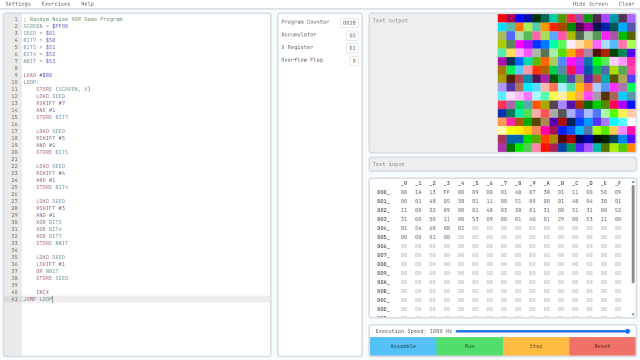This screenshot has height=360, width=640.
Task: Select the Overflow Flag value field
Action: 354,61
